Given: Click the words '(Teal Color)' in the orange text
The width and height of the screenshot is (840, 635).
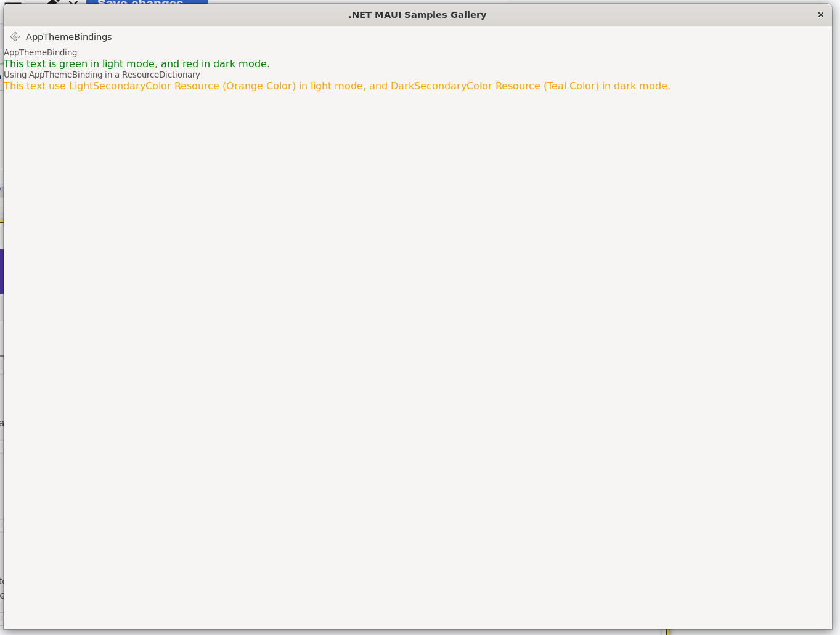Looking at the screenshot, I should [x=571, y=86].
